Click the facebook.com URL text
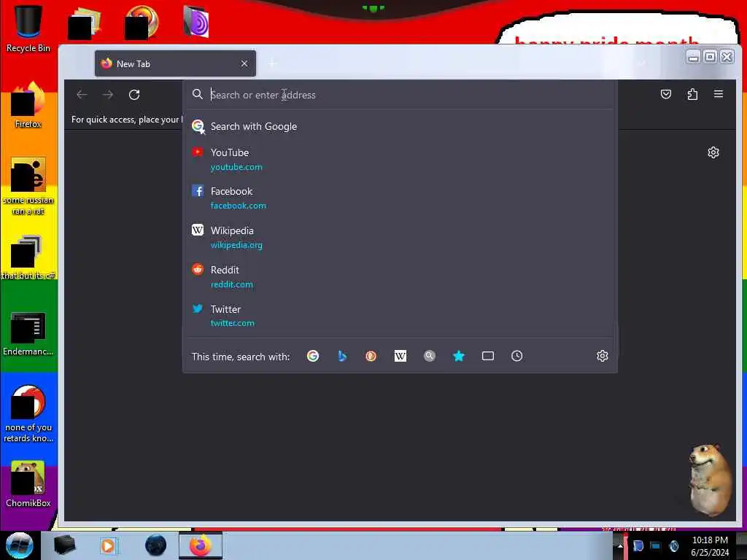The image size is (747, 560). pyautogui.click(x=239, y=206)
